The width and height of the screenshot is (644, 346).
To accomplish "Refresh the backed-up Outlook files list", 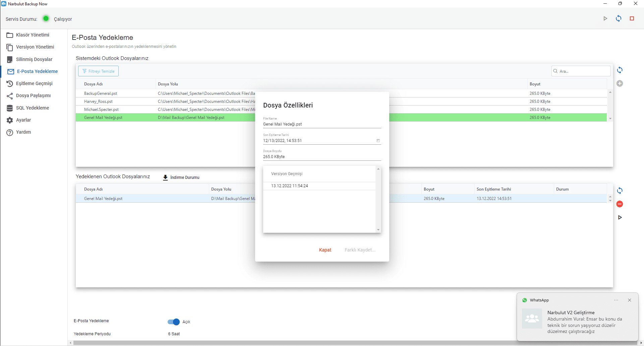I will pyautogui.click(x=620, y=191).
